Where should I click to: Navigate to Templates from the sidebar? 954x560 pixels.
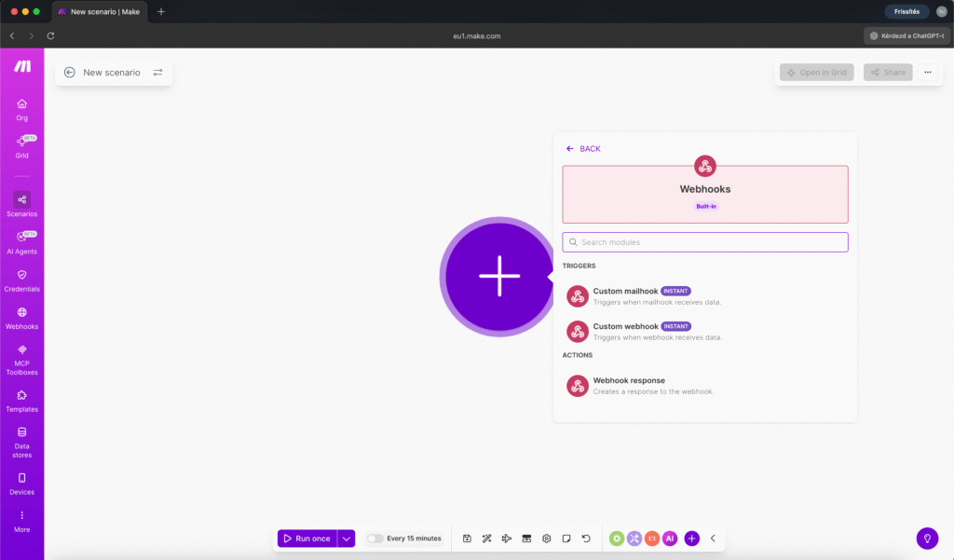[20, 402]
